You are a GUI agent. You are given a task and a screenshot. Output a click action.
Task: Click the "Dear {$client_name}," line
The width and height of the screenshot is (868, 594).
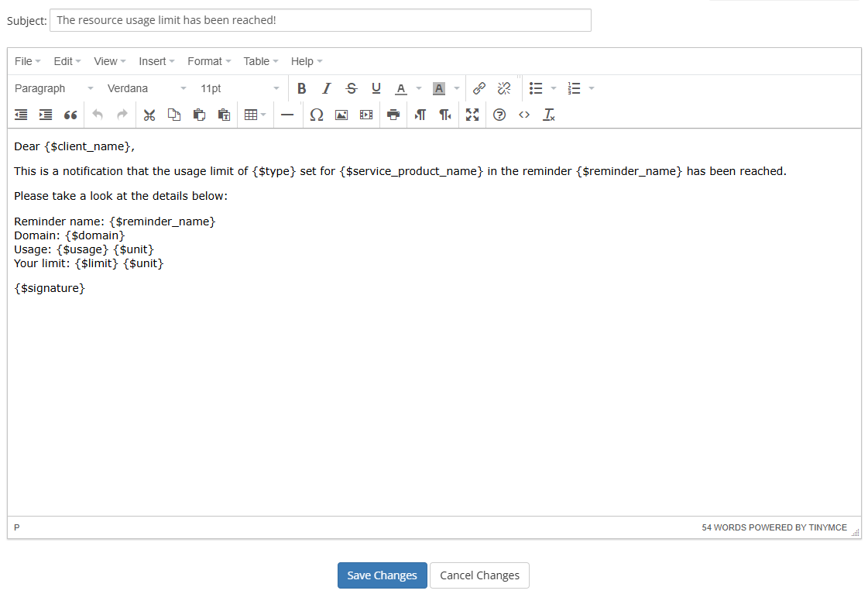74,146
